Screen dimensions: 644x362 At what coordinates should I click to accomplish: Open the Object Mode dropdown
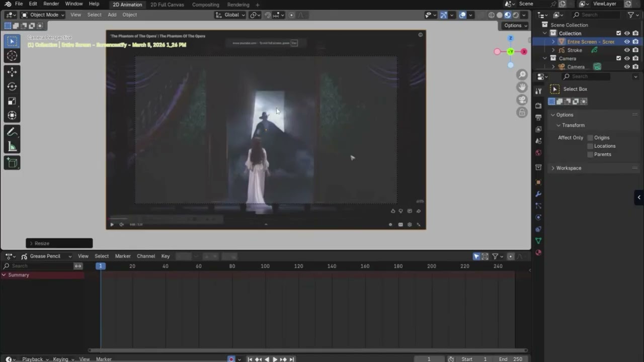click(x=43, y=15)
